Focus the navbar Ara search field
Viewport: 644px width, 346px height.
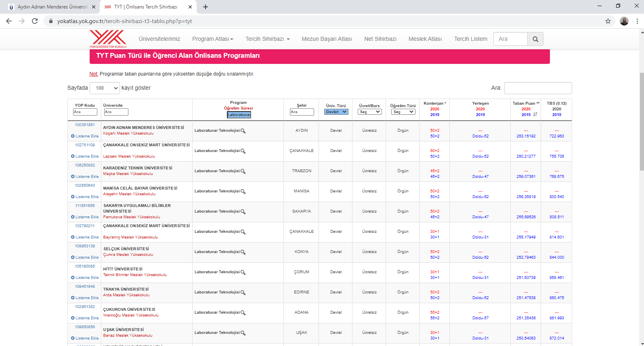(510, 39)
